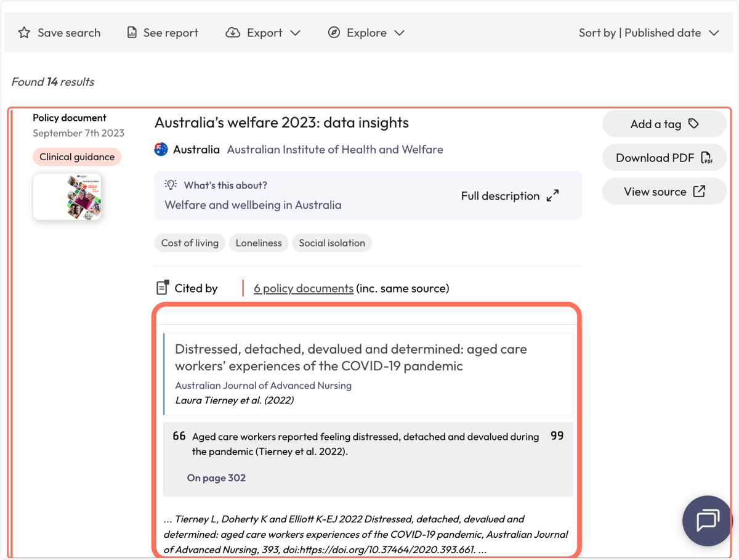Open the Australian Institute of Health and Welfare link
The height and width of the screenshot is (560, 739).
click(x=335, y=149)
